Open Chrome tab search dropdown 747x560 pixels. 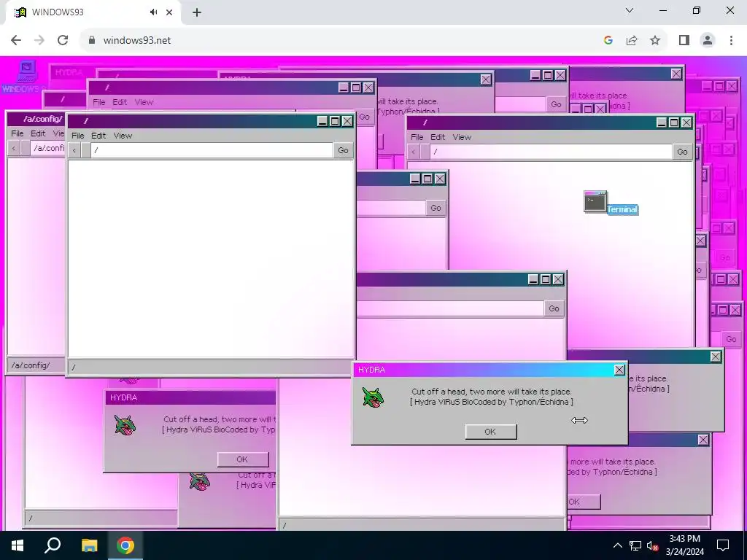(x=630, y=10)
